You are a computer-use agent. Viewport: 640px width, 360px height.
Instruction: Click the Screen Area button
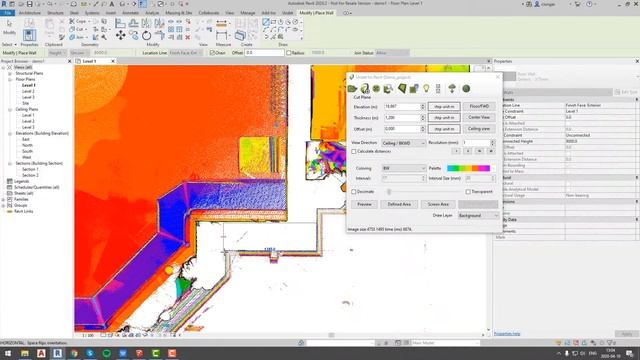pos(438,204)
